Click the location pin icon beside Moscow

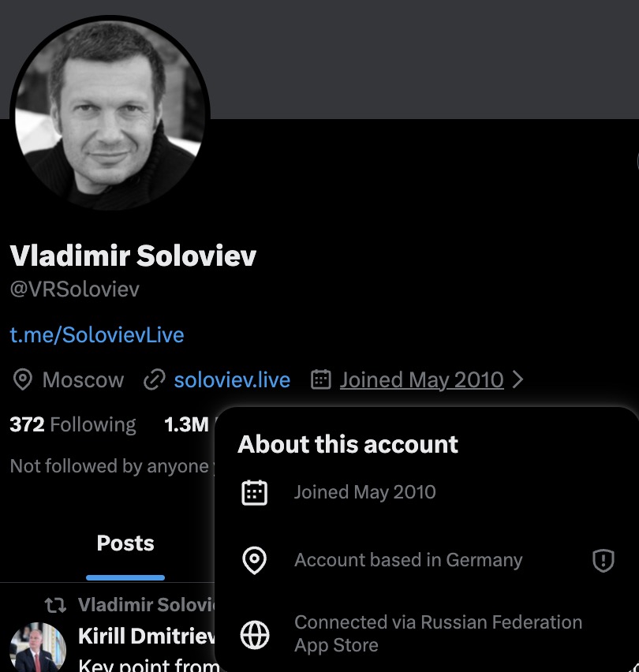click(24, 380)
